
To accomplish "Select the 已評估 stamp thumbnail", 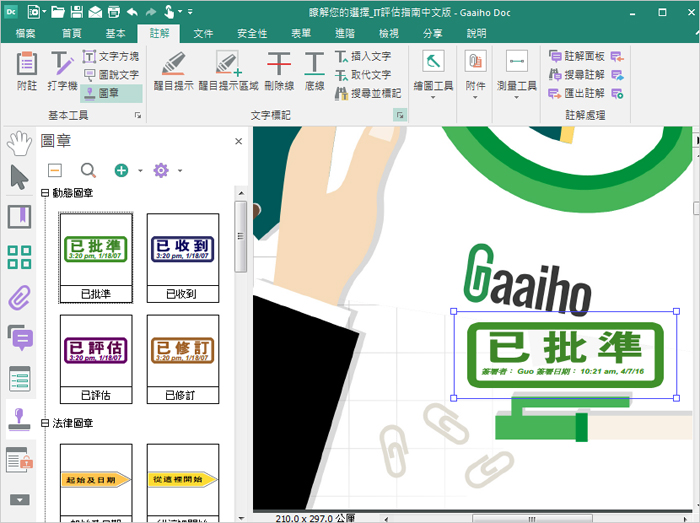I will (x=96, y=359).
